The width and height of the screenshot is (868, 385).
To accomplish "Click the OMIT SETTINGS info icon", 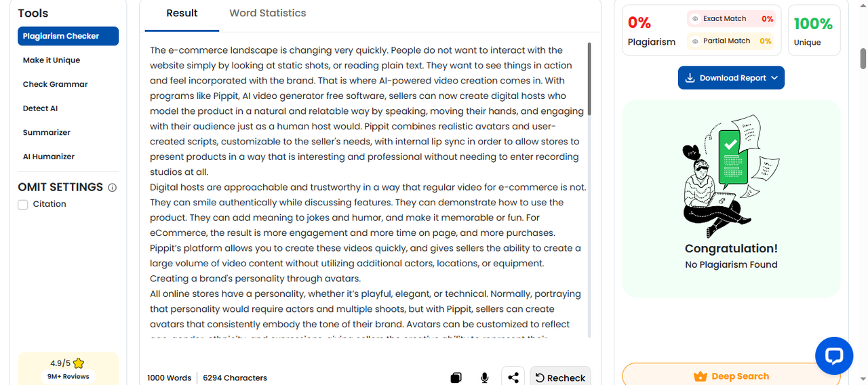I will point(113,188).
